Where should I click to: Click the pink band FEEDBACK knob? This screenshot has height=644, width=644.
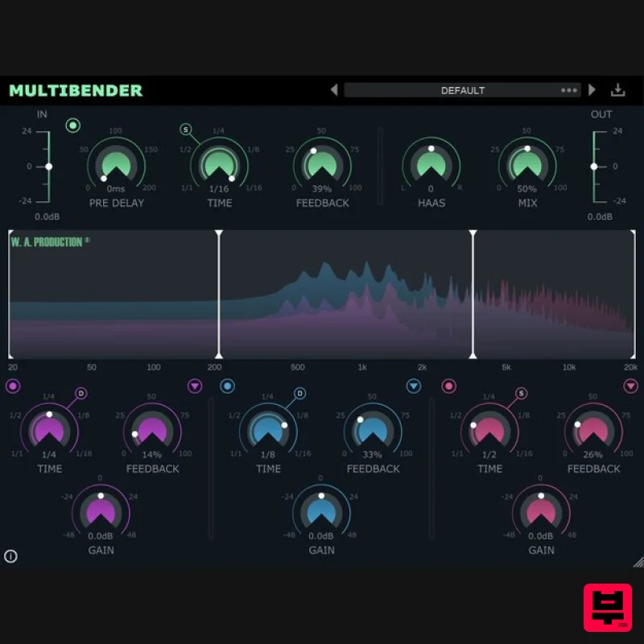click(x=593, y=431)
